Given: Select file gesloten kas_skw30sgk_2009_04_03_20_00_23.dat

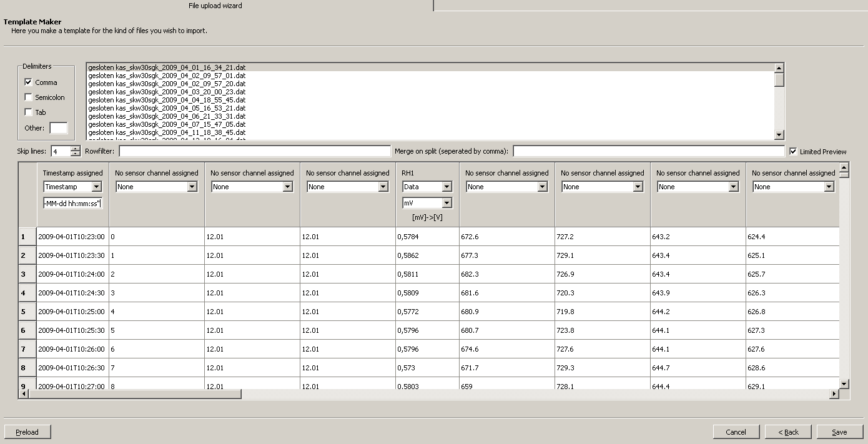Looking at the screenshot, I should click(x=430, y=92).
